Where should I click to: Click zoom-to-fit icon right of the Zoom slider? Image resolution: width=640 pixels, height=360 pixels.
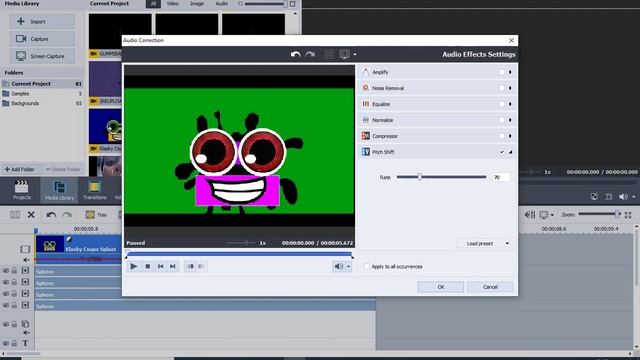coord(628,215)
